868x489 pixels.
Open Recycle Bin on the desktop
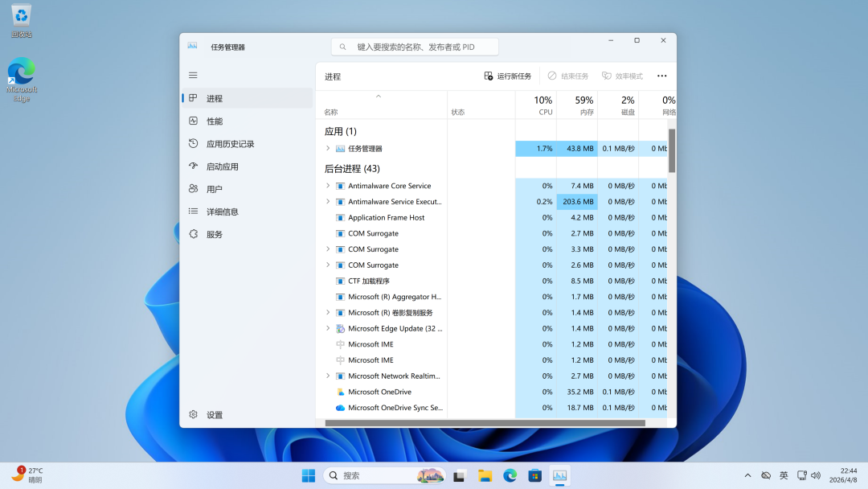click(21, 21)
